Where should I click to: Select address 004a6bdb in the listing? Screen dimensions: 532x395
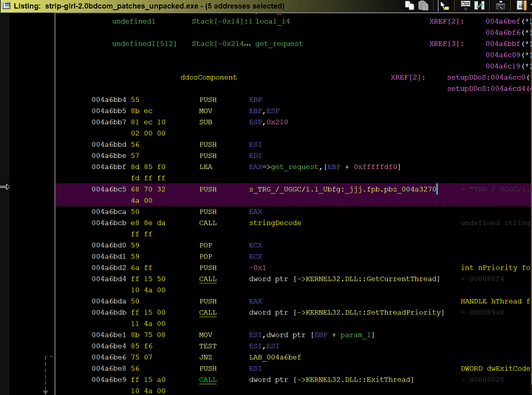pos(109,312)
